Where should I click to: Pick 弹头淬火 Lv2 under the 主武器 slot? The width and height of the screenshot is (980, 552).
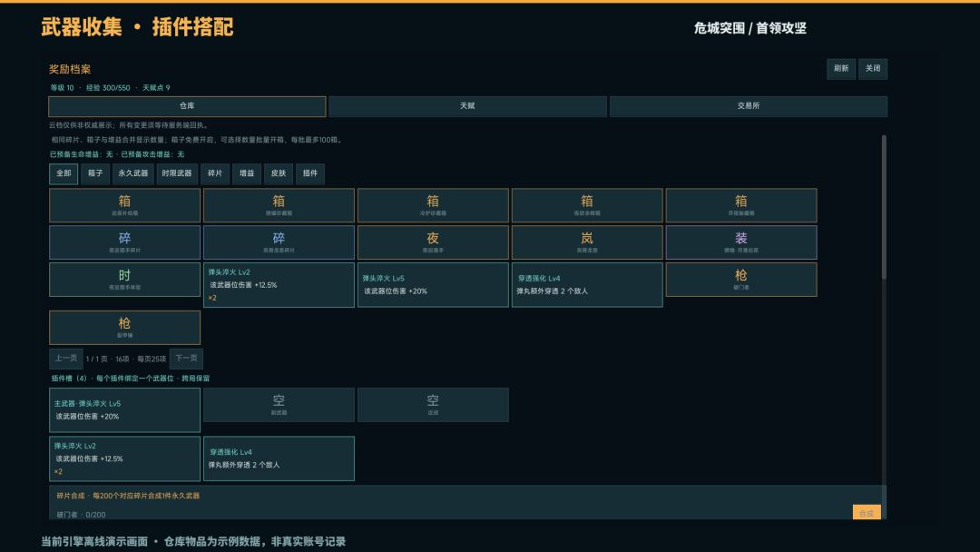pos(124,458)
